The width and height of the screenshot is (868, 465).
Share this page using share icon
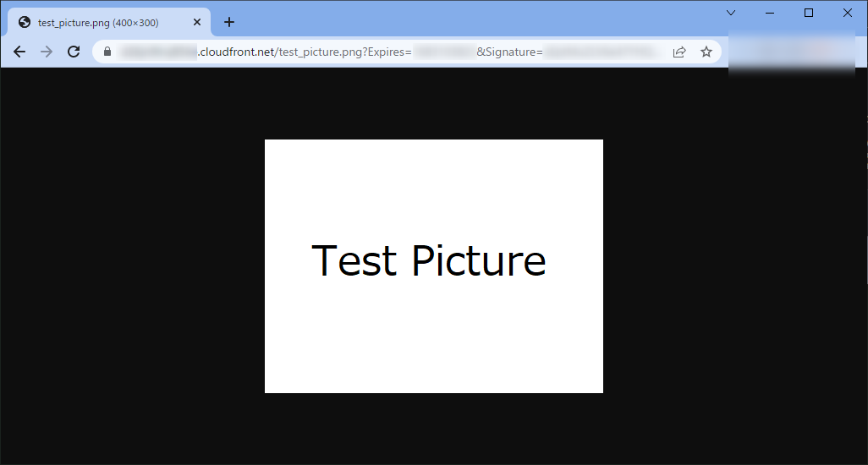[x=678, y=52]
